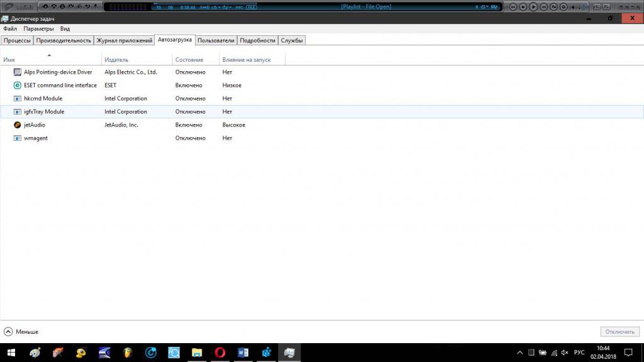Toggle jetAudio PL playlist button
644x362 pixels.
coord(606,6)
